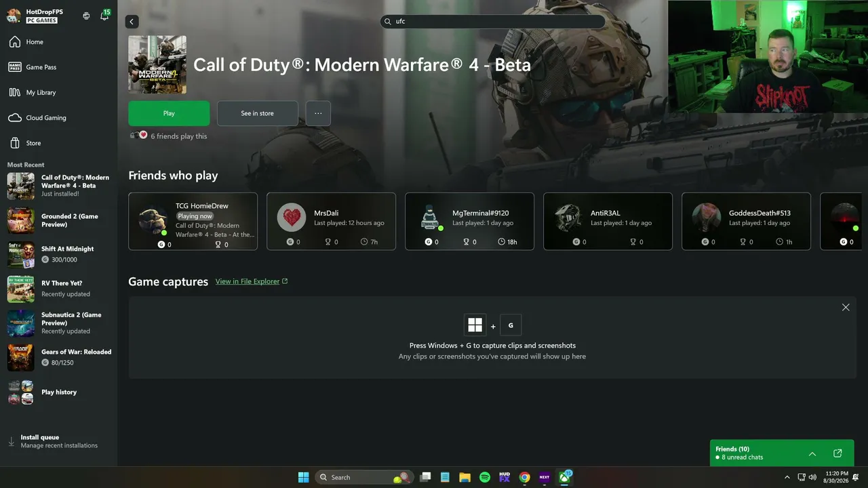Open MrsDali's friend card

[x=331, y=221]
